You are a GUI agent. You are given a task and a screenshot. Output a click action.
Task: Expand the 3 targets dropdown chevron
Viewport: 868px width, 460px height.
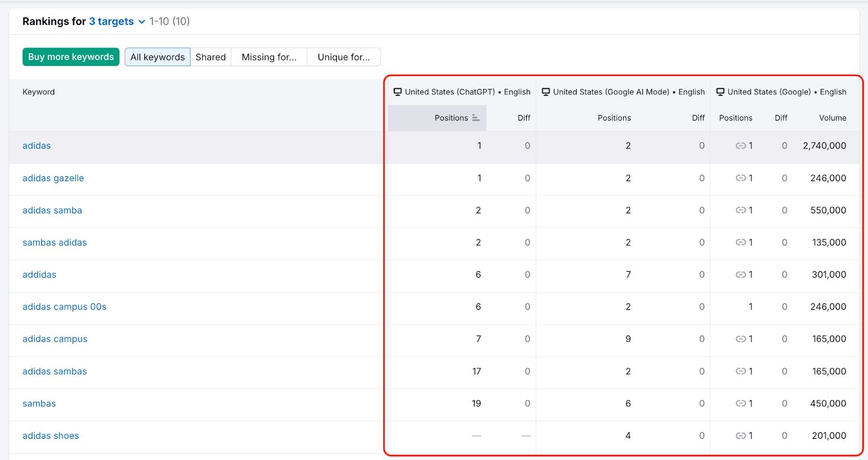click(x=142, y=22)
